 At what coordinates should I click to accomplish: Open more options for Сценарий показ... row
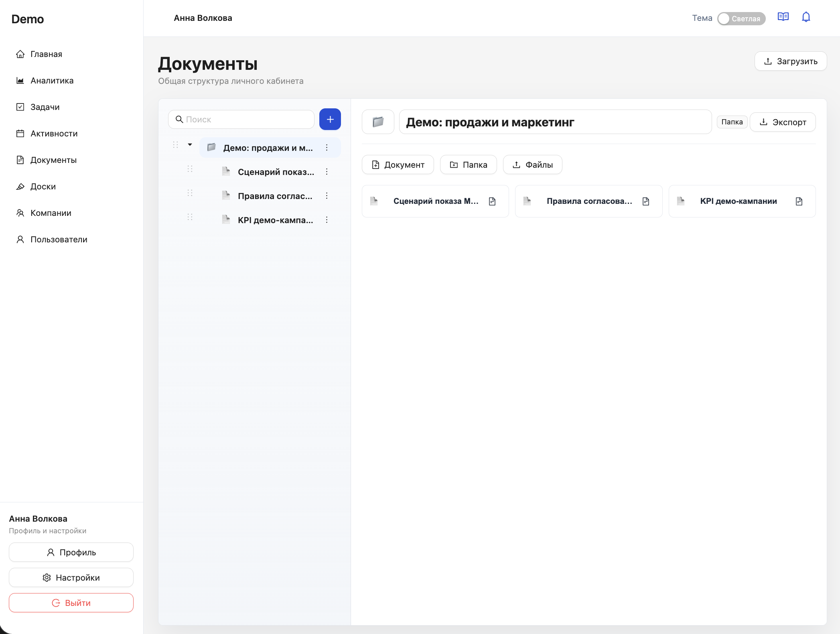coord(327,172)
